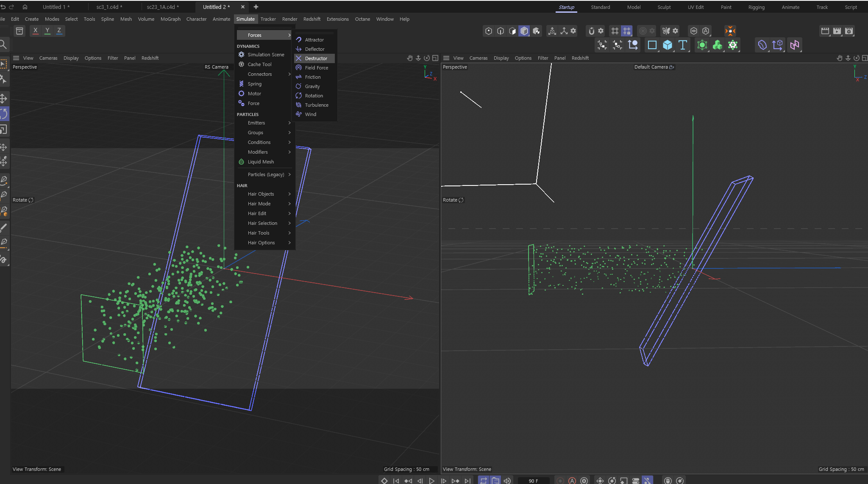868x484 pixels.
Task: Expand the Emitters submenu
Action: pos(264,123)
